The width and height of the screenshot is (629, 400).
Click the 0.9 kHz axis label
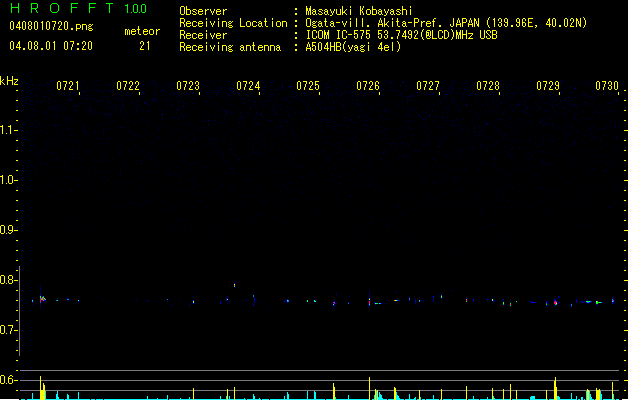(8, 230)
